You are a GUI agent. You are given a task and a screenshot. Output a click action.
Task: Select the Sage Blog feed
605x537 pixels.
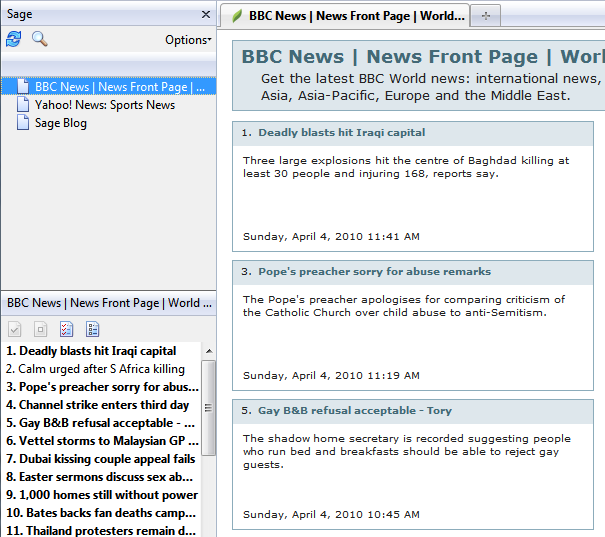coord(61,123)
